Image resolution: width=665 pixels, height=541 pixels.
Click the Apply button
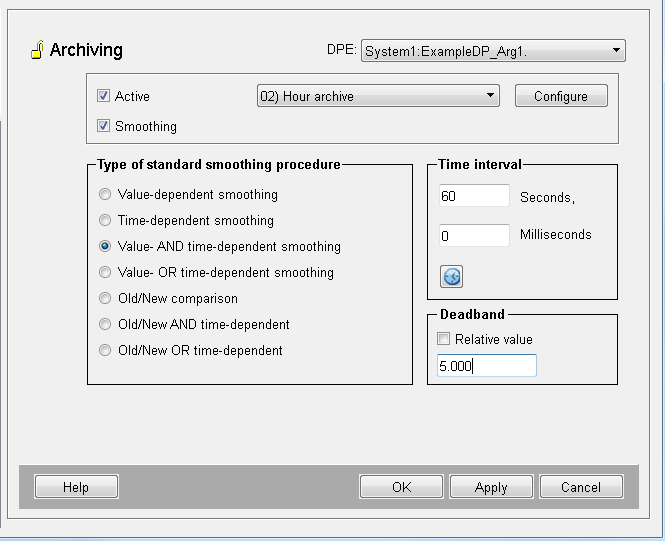click(x=491, y=487)
